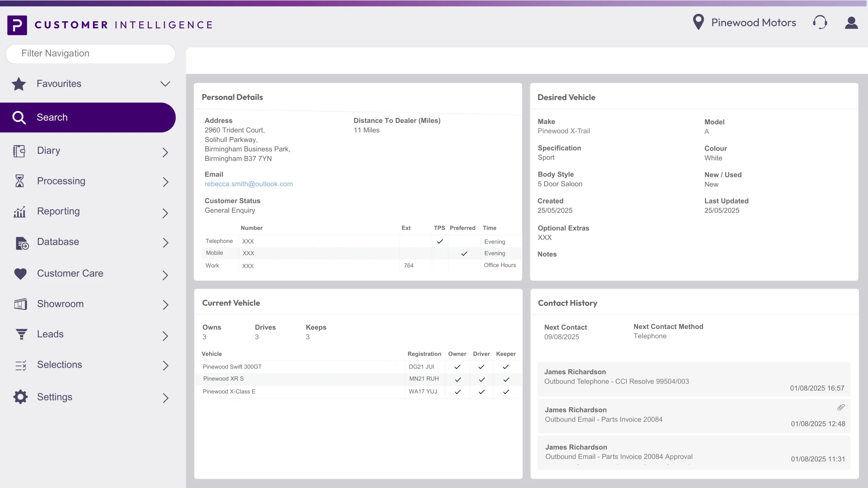
Task: Collapse the Favourites chevron
Action: pyautogui.click(x=165, y=84)
